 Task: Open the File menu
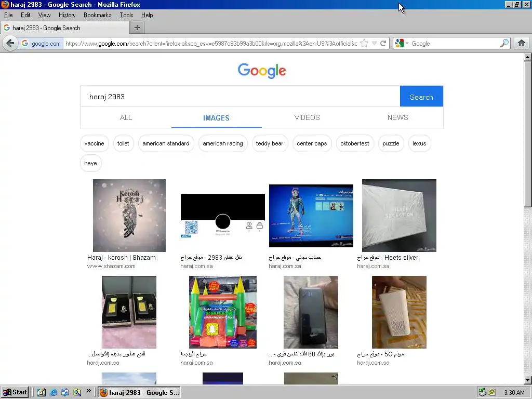pos(8,15)
